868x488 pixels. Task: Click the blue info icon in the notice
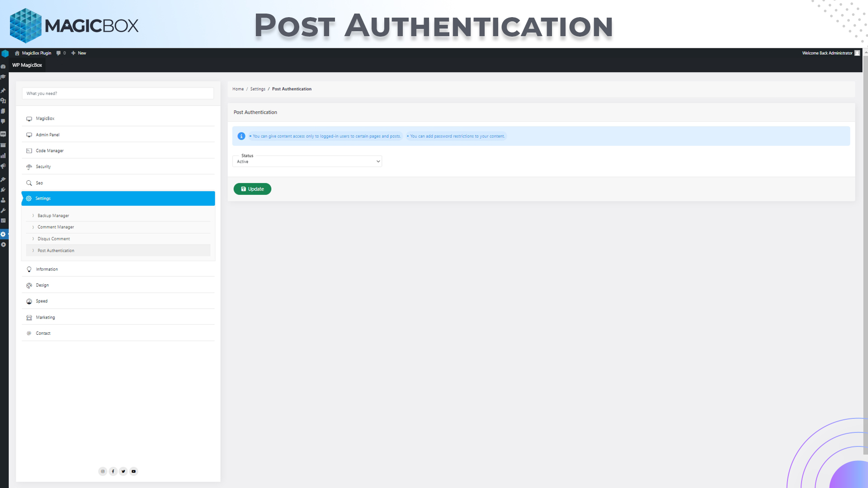241,136
